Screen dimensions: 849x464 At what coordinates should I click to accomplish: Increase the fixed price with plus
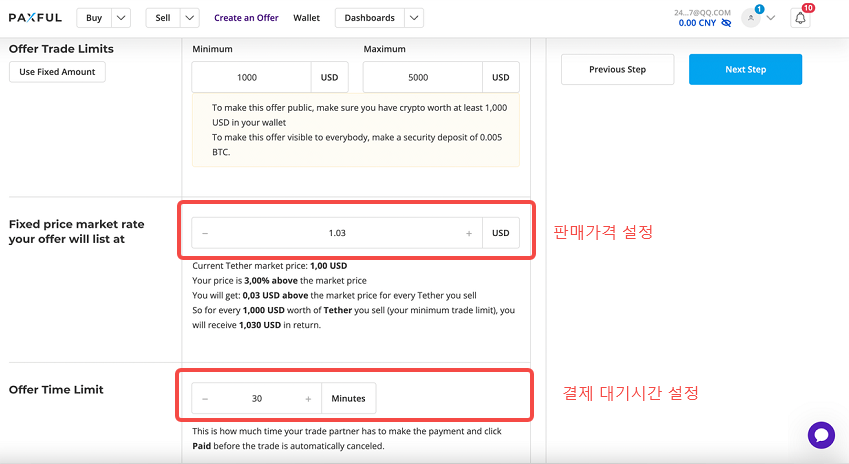[469, 233]
